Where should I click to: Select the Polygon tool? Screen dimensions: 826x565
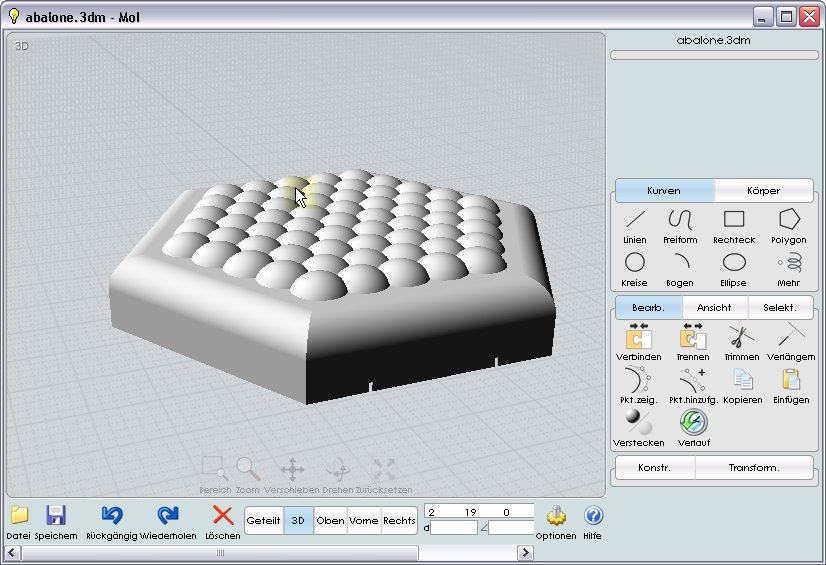tap(789, 227)
